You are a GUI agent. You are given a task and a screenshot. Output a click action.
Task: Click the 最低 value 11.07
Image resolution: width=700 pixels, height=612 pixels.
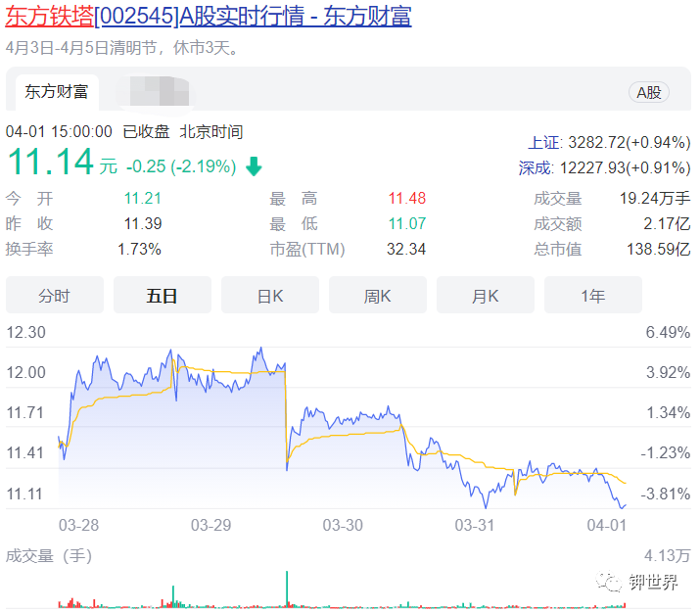tap(407, 223)
